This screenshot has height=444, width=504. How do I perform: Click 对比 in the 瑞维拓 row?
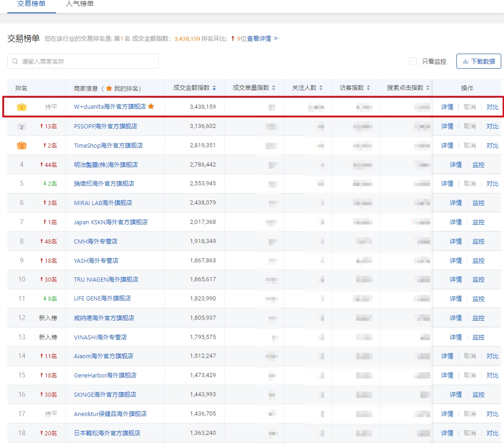[493, 183]
